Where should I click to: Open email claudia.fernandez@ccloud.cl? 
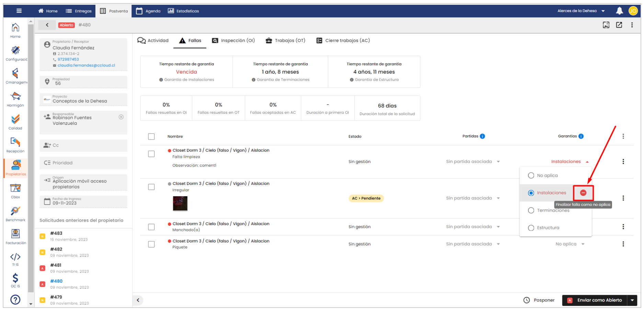86,65
